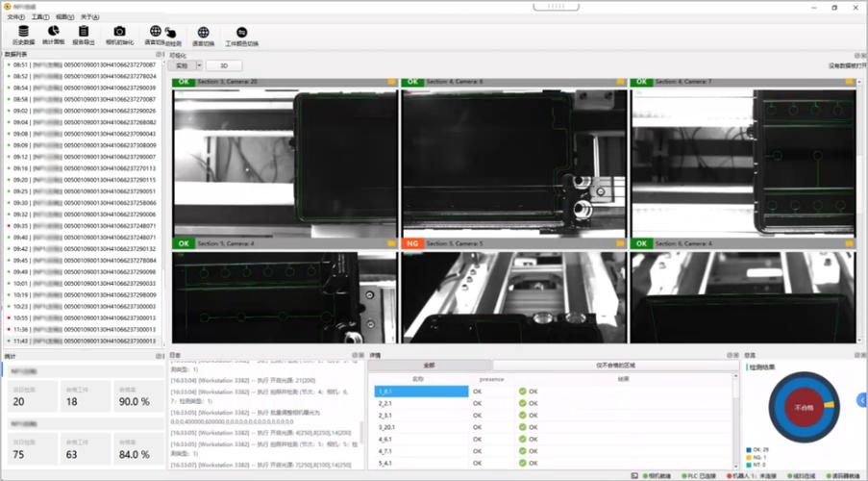Click the yellow flag on Section 3 Camera 20
The image size is (868, 481).
[x=391, y=82]
